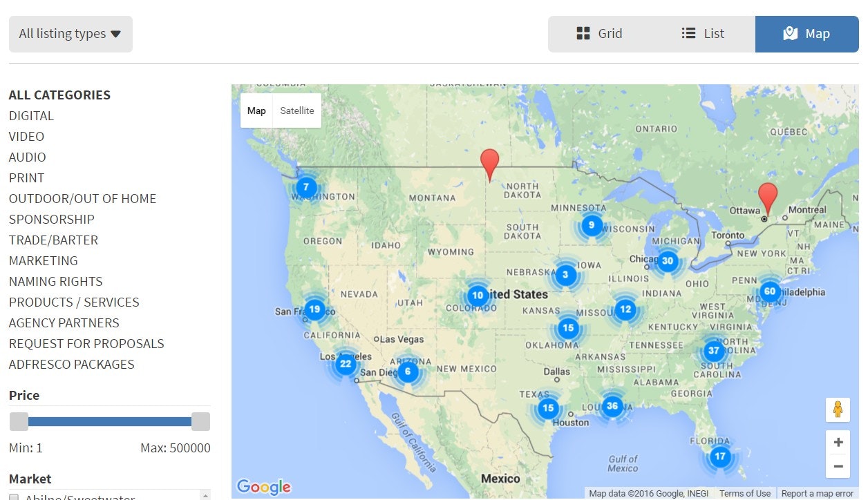Filter by PRODUCTS / SERVICES category

(x=74, y=302)
